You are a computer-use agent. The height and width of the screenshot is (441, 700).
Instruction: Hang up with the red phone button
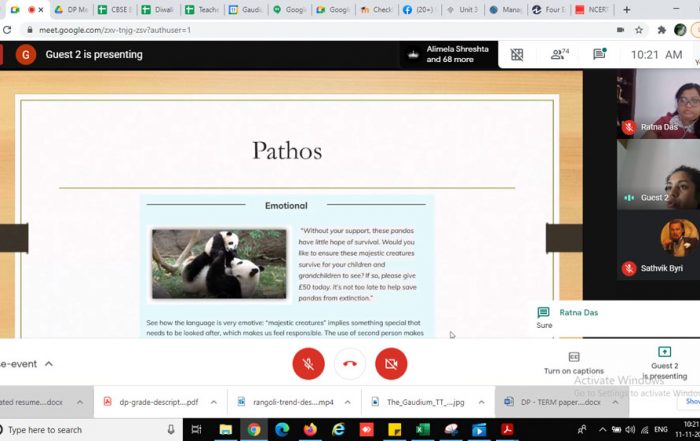(350, 364)
